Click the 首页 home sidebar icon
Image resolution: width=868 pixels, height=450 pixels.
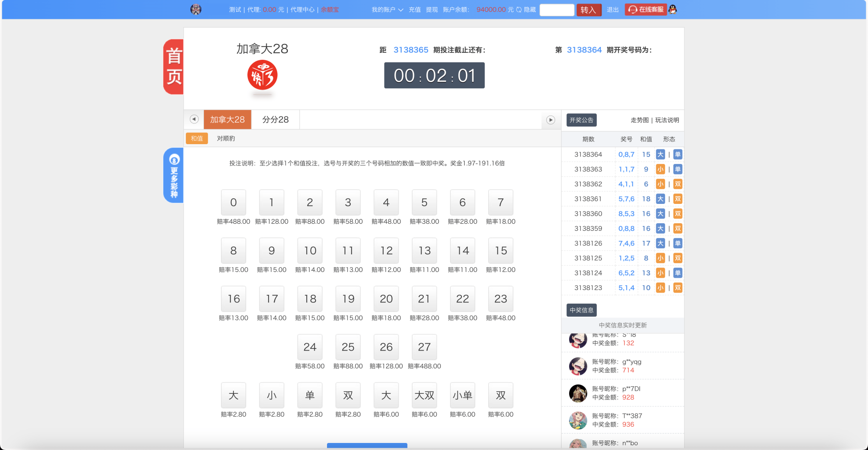point(173,66)
